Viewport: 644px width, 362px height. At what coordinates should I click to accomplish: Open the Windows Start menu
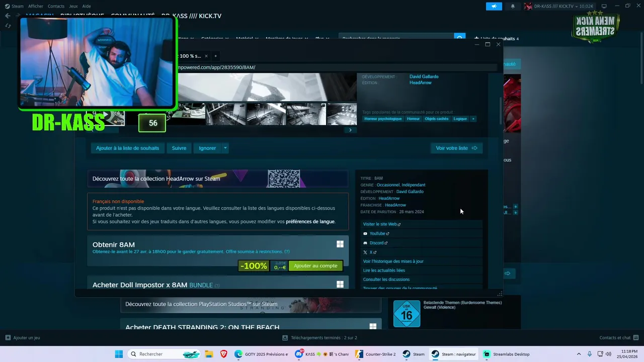(x=119, y=354)
